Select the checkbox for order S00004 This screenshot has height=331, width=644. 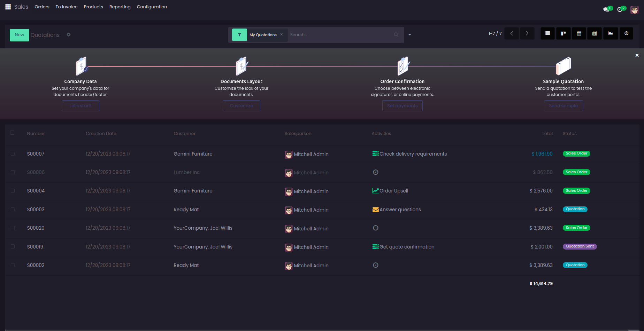pyautogui.click(x=13, y=191)
